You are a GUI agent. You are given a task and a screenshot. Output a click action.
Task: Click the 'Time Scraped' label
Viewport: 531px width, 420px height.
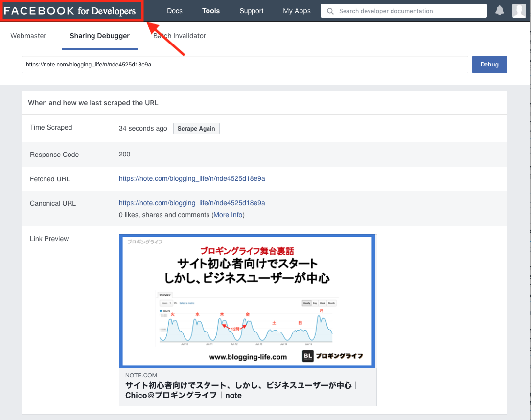tap(51, 127)
